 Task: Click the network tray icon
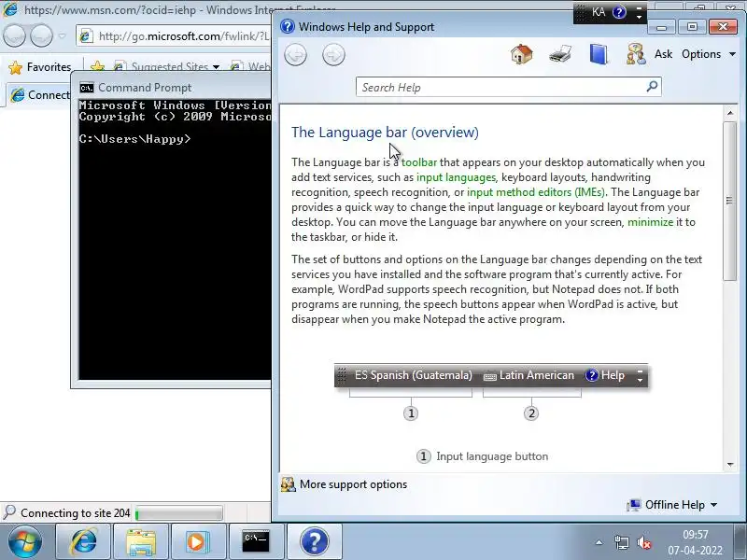click(621, 542)
